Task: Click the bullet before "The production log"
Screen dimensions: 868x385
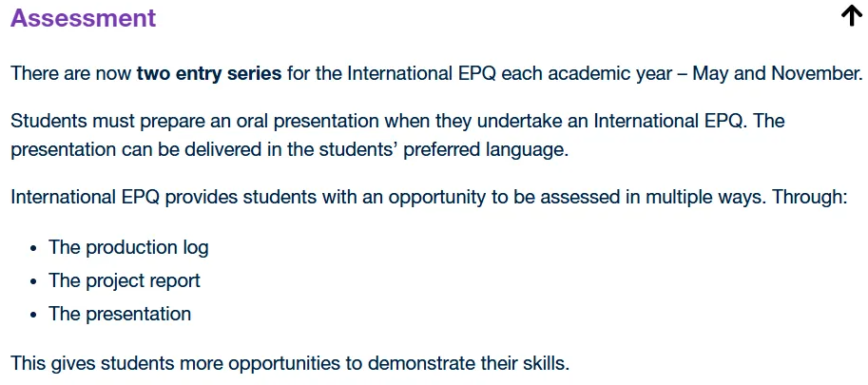Action: coord(34,248)
